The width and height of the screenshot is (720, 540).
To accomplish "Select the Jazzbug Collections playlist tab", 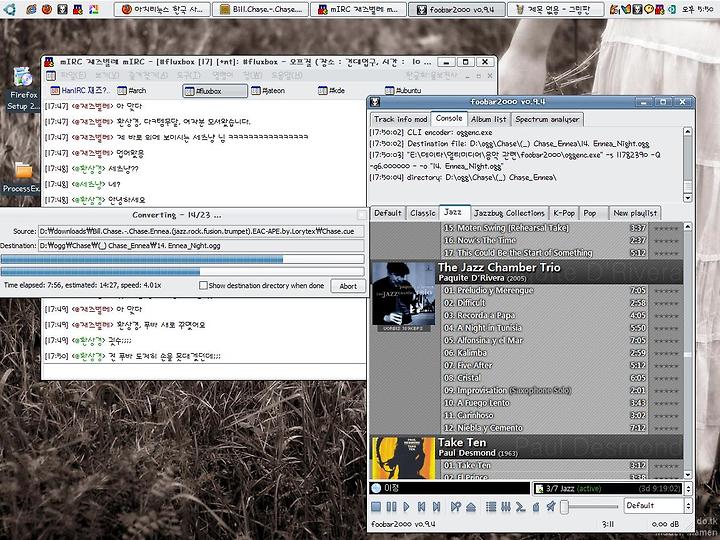I will pos(509,213).
